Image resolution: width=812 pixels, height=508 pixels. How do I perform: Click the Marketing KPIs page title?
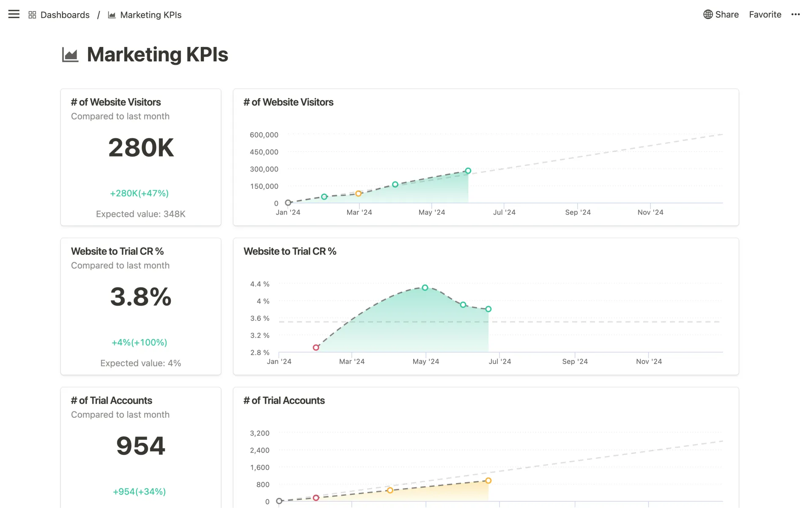coord(157,55)
